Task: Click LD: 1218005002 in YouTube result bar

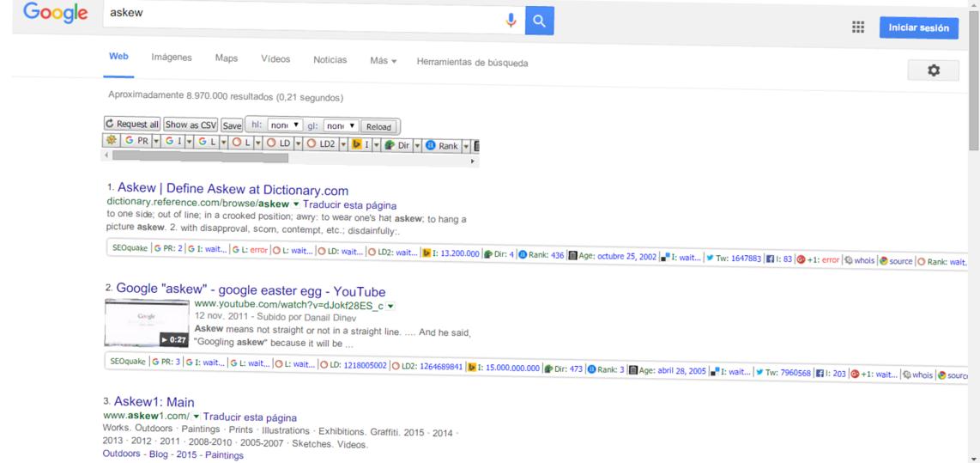Action: coord(354,365)
